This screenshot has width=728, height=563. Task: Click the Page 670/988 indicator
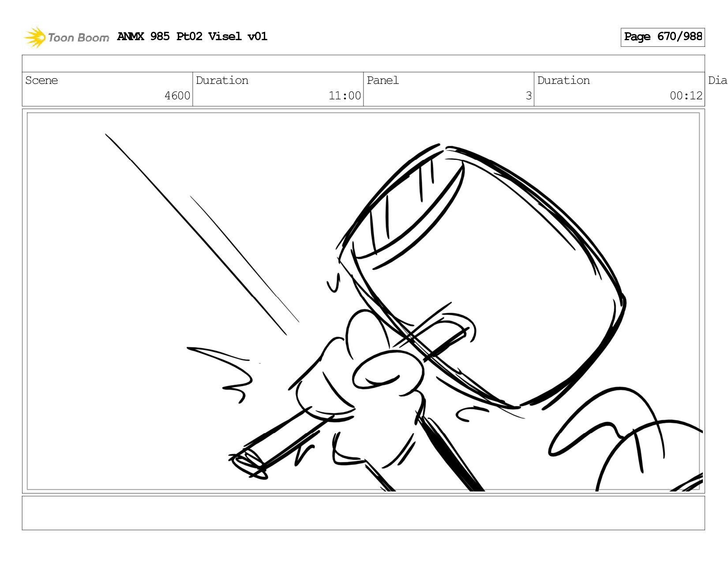(x=663, y=37)
